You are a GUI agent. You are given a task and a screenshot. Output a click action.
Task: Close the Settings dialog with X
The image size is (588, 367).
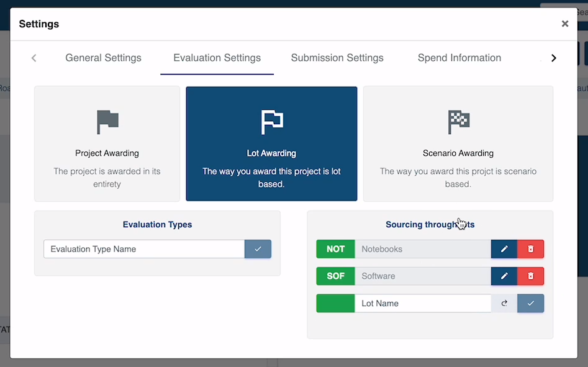pos(564,24)
